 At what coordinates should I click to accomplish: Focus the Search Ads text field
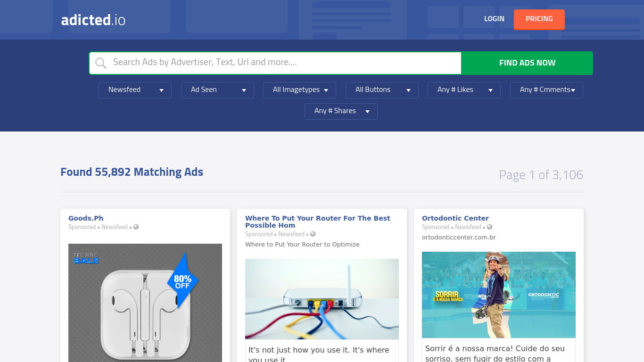[283, 63]
